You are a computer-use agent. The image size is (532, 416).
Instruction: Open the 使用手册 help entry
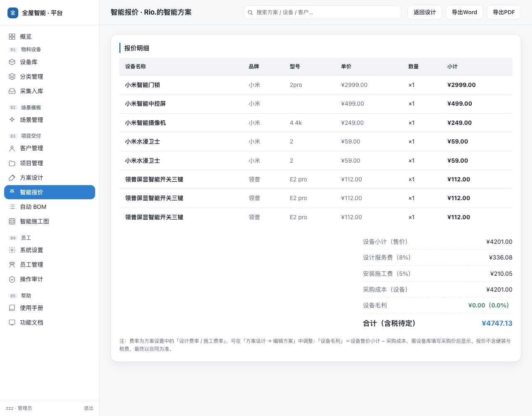[49, 308]
